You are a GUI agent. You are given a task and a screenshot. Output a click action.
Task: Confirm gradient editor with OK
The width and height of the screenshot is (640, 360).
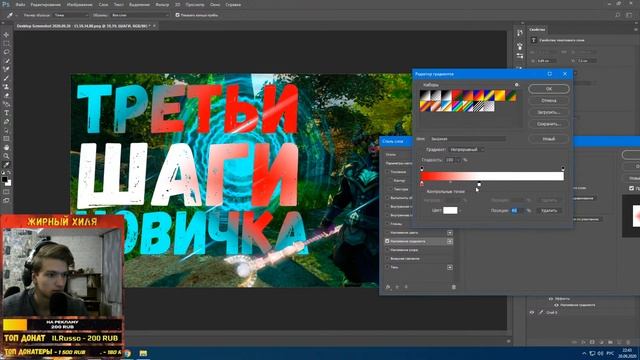click(549, 89)
